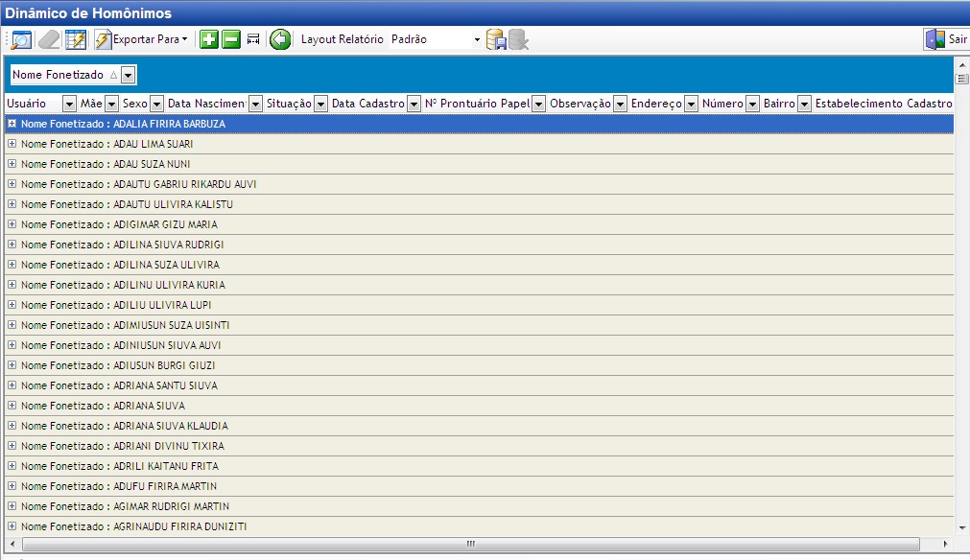The width and height of the screenshot is (970, 560).
Task: Click green minus collapse-all icon
Action: [230, 39]
